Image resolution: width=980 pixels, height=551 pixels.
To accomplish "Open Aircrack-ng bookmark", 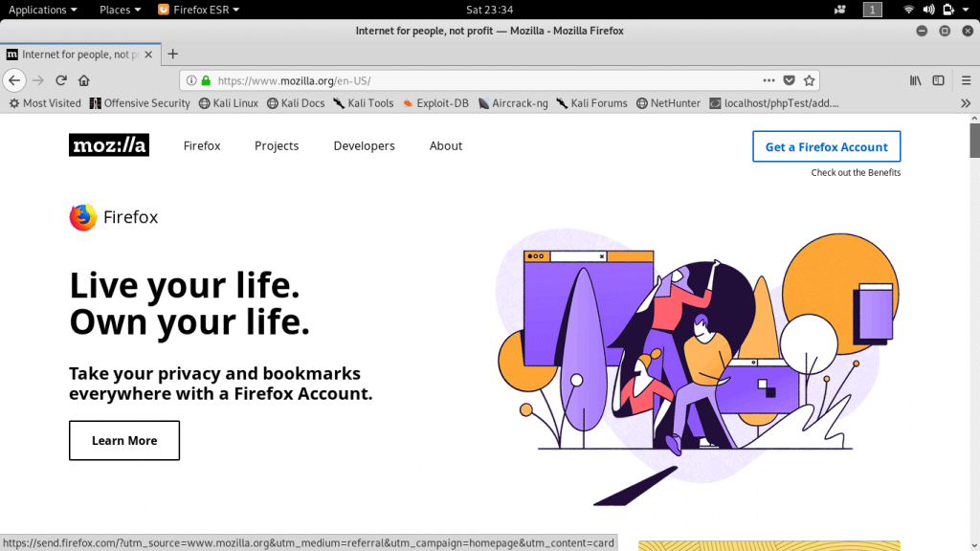I will pyautogui.click(x=513, y=103).
